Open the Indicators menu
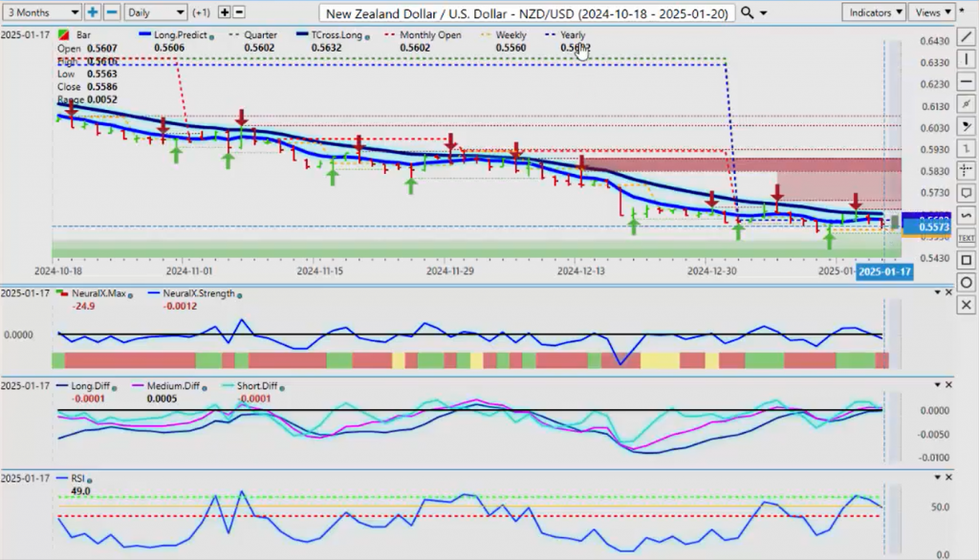The width and height of the screenshot is (979, 560). 874,12
